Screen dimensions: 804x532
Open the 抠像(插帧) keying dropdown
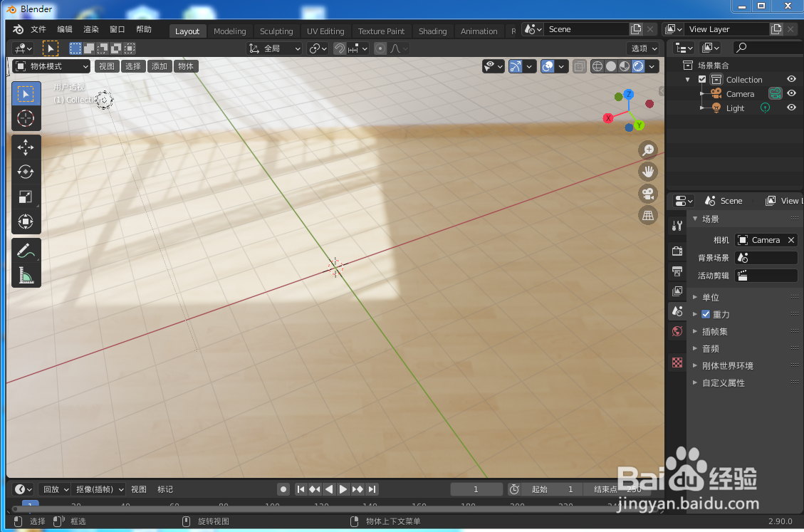tap(99, 489)
